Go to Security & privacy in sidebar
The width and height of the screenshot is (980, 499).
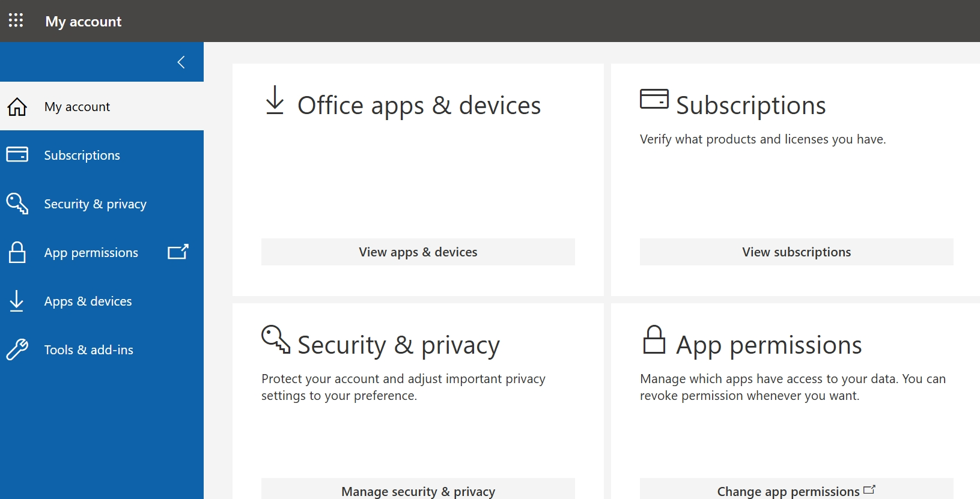tap(102, 204)
